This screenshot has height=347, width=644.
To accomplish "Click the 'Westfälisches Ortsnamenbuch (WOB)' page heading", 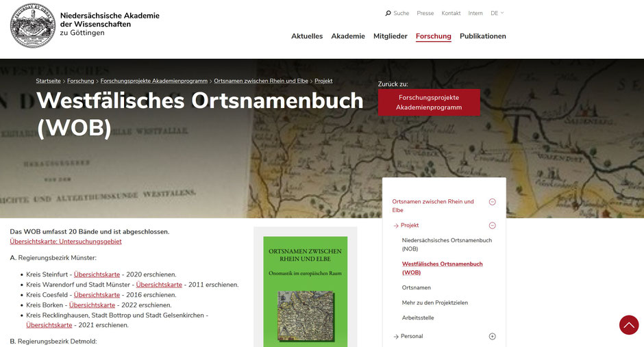I will (200, 114).
